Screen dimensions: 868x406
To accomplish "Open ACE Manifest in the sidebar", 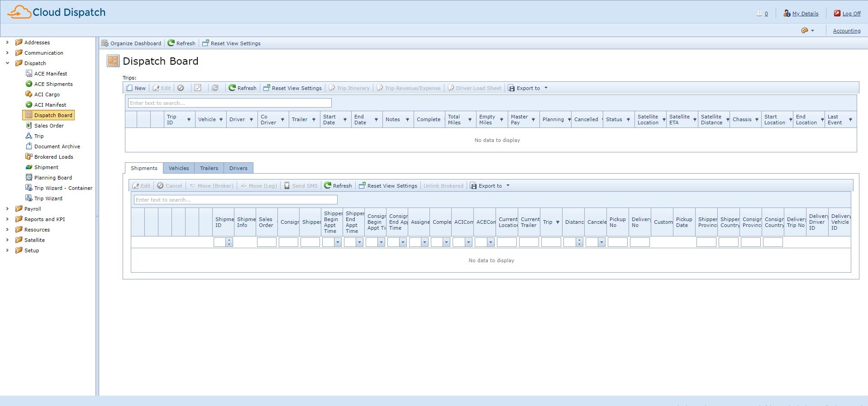I will click(x=50, y=74).
